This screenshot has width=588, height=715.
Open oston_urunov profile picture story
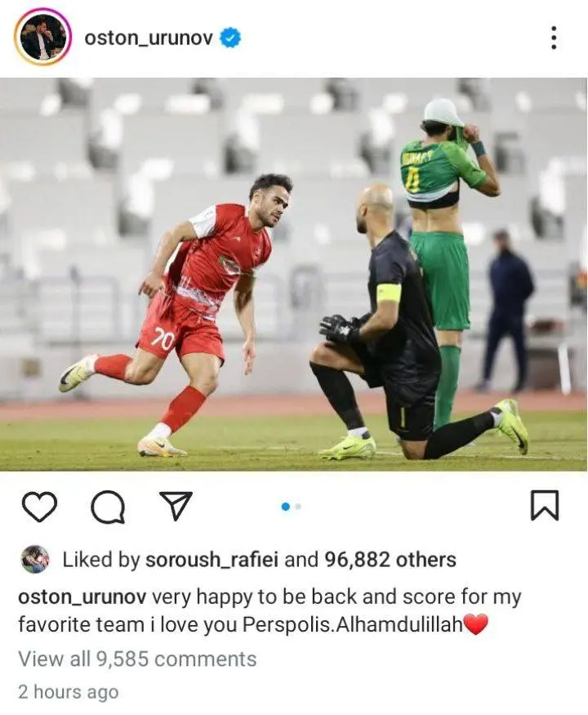click(x=42, y=37)
